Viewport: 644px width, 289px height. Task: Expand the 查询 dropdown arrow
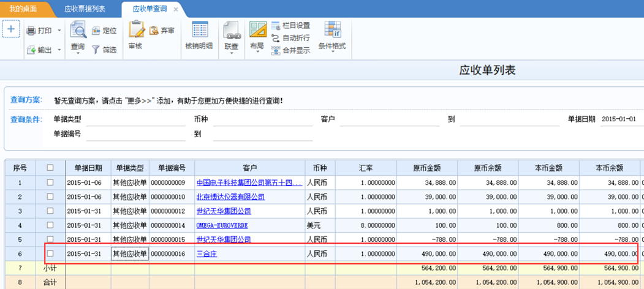pyautogui.click(x=78, y=53)
